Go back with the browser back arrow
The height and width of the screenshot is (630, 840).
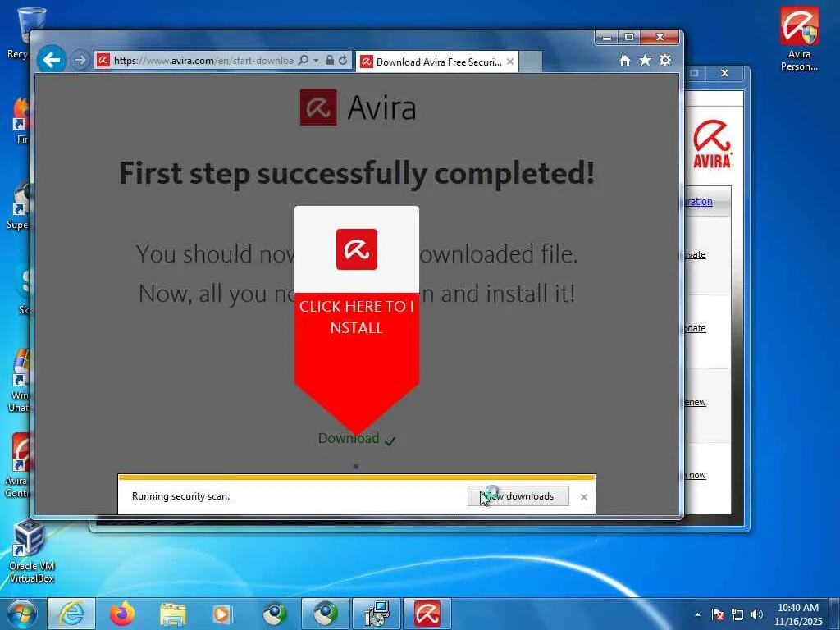52,60
